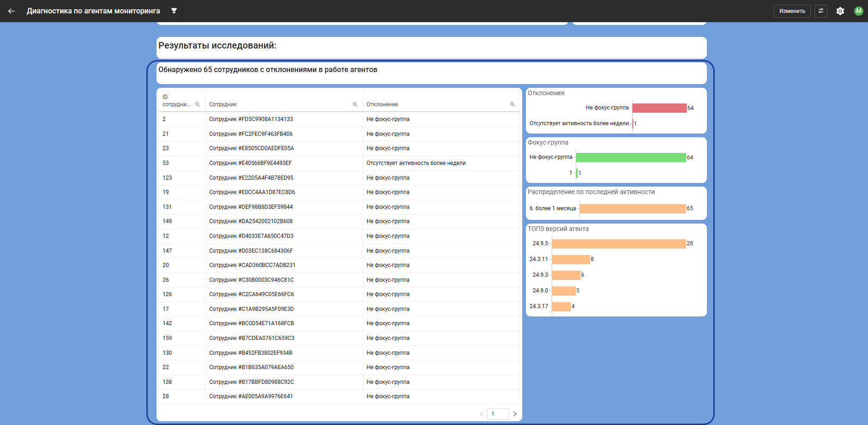Select row Сотрудник #D03EC138C684306F
Screen dimensions: 868x425
(x=339, y=251)
